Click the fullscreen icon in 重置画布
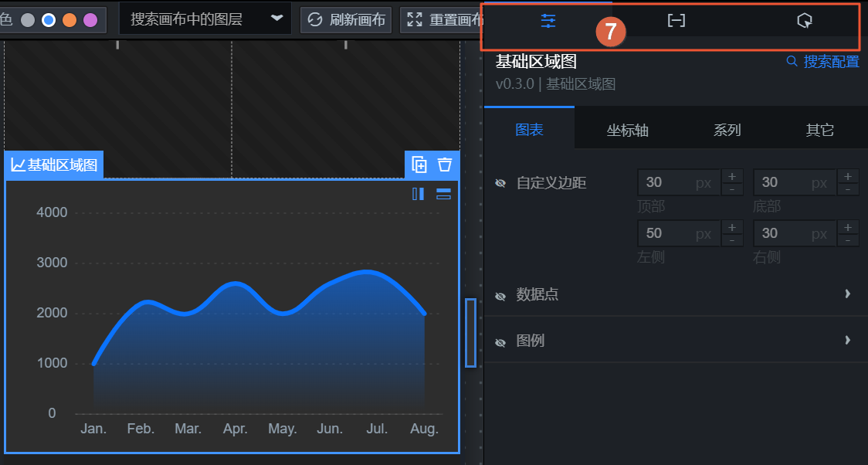 click(x=415, y=20)
